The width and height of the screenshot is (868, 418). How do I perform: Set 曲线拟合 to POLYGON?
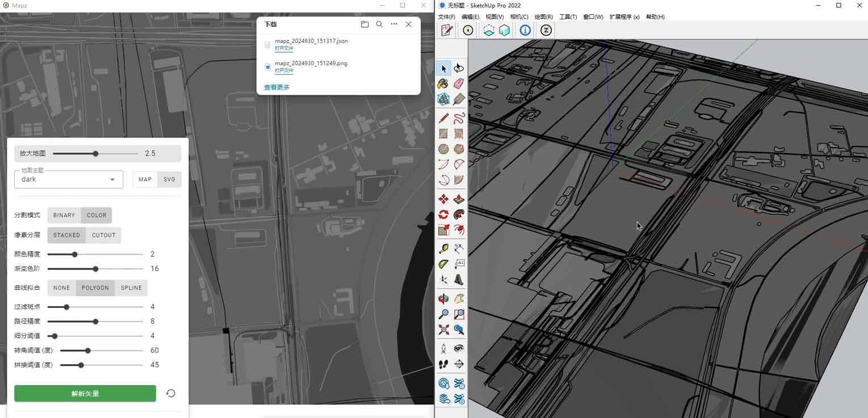(x=95, y=288)
